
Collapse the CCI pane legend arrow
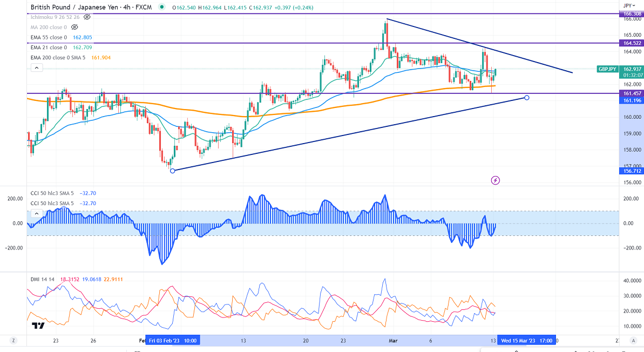click(37, 213)
